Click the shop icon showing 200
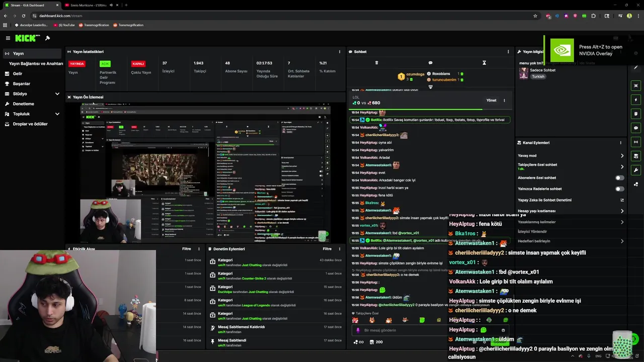644x362 pixels. tap(376, 342)
